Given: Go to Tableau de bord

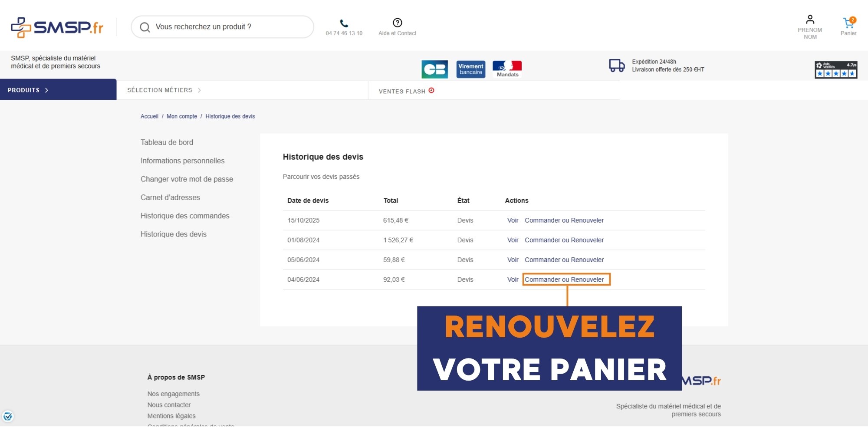Looking at the screenshot, I should [167, 142].
